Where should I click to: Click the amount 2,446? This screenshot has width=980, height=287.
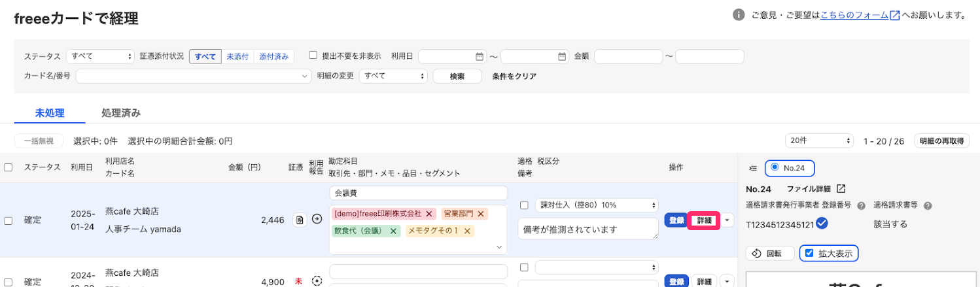272,220
